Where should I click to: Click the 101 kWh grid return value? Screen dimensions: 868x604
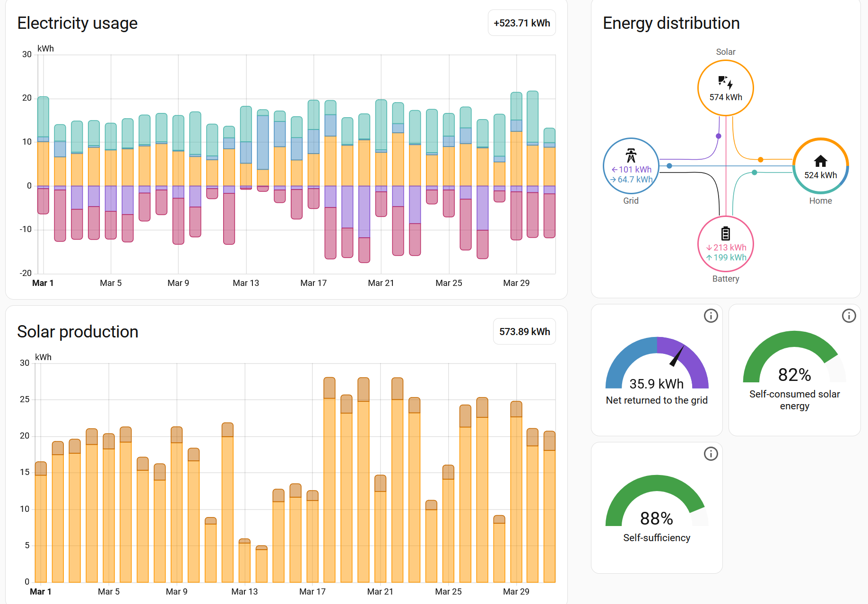[632, 170]
